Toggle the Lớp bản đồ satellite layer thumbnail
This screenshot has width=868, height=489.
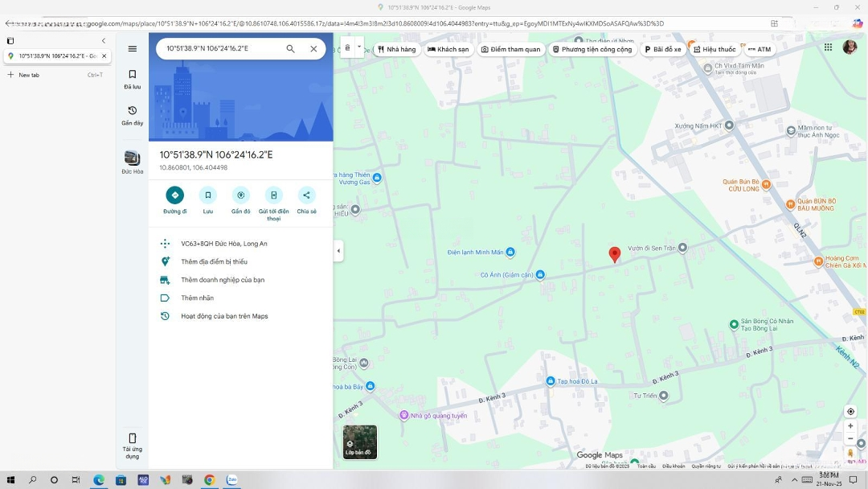[x=359, y=442]
